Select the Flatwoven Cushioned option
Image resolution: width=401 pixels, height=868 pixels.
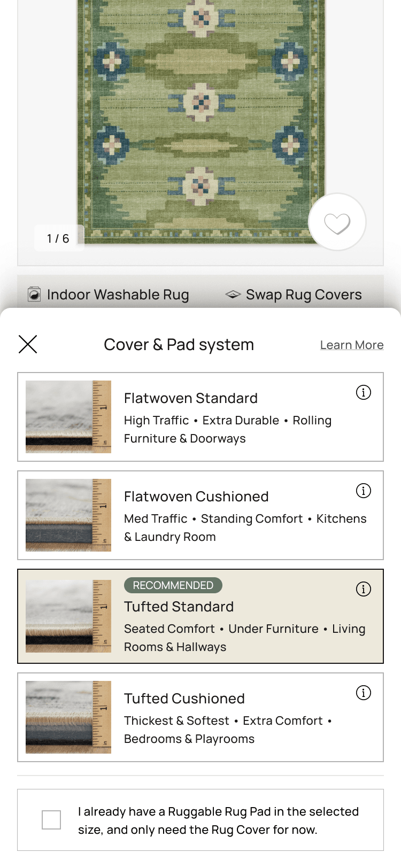(200, 515)
